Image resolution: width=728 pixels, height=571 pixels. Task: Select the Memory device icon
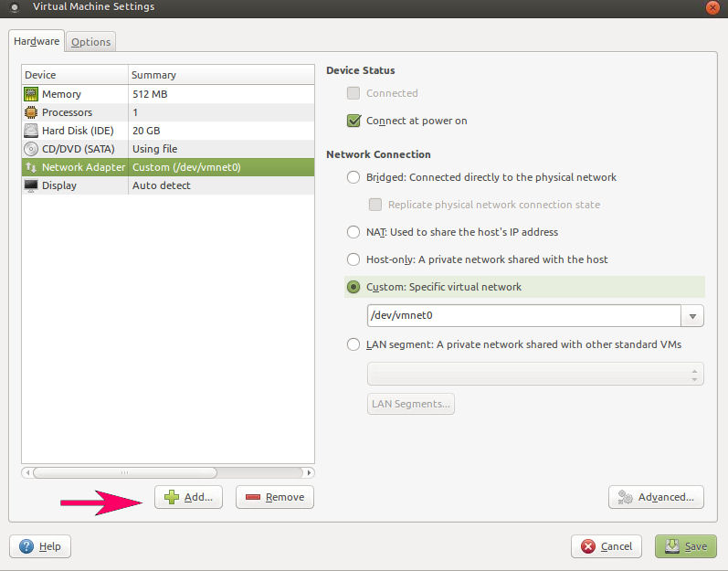click(31, 94)
